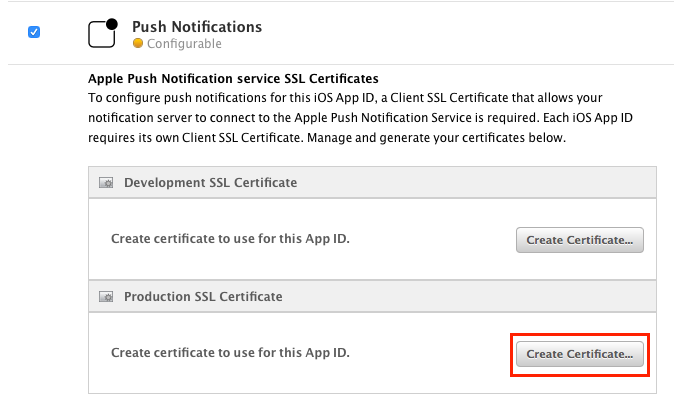Select the Push Notifications heading
This screenshot has height=406, width=674.
[197, 27]
